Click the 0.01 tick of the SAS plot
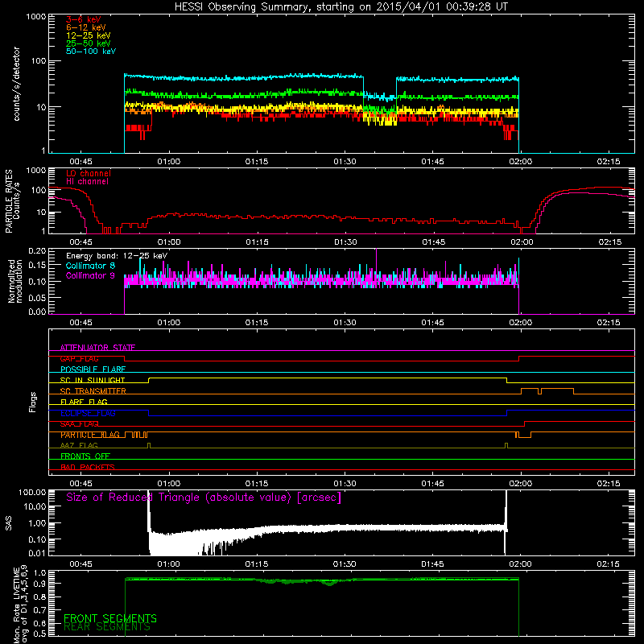Screen dimensions: 644x644 [37, 553]
